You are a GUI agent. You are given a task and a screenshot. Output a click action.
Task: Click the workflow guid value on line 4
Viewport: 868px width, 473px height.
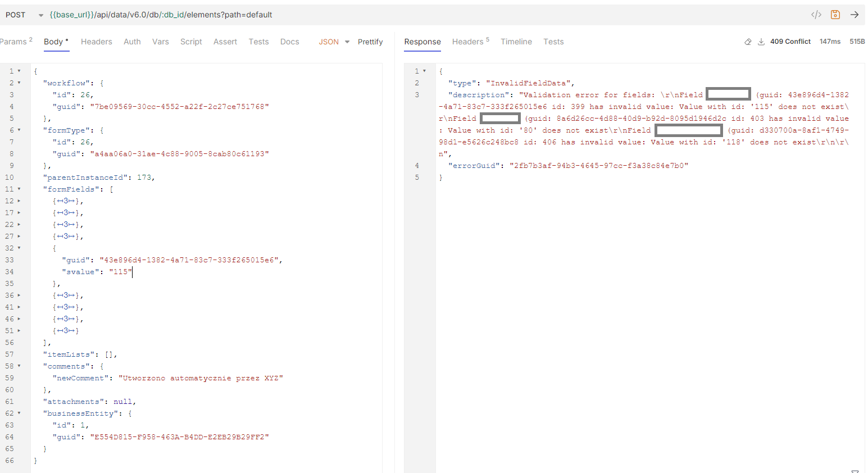coord(179,106)
